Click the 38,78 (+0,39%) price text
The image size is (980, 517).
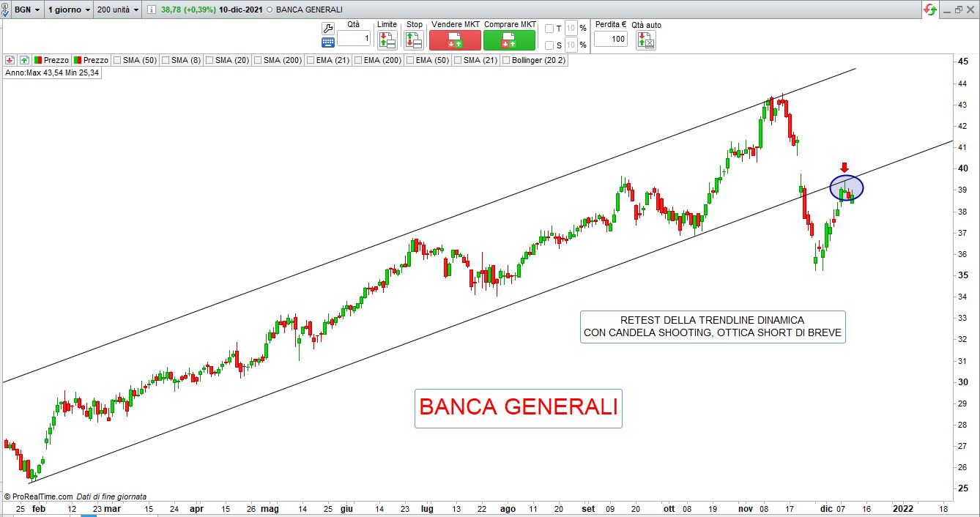click(188, 10)
